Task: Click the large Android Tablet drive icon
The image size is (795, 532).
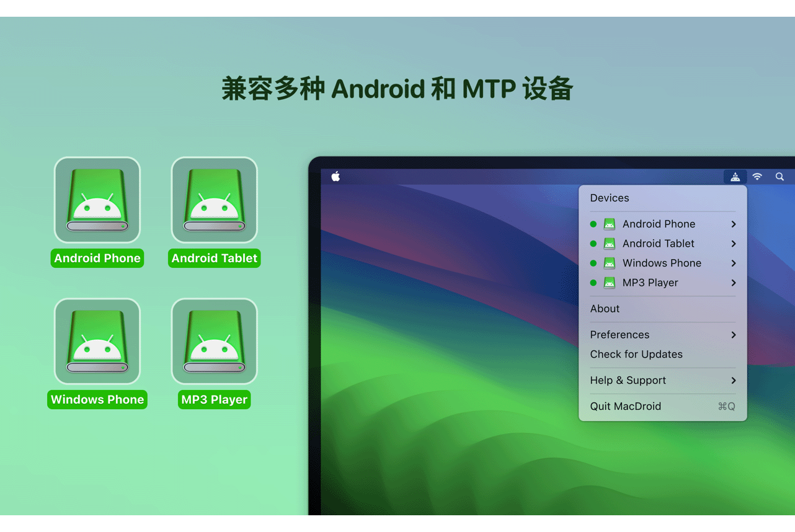Action: click(215, 200)
